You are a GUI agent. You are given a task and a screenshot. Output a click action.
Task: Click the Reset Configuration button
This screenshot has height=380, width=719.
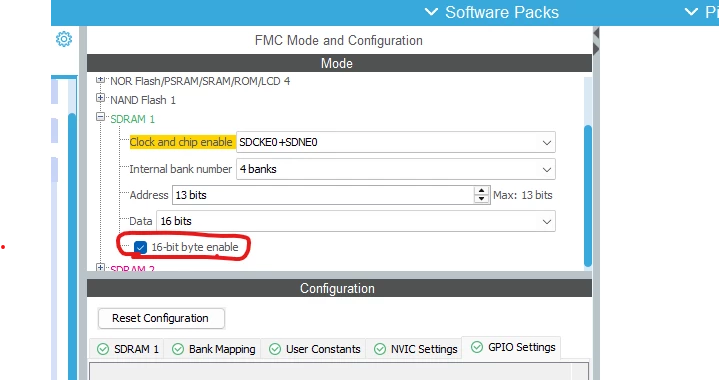tap(161, 318)
